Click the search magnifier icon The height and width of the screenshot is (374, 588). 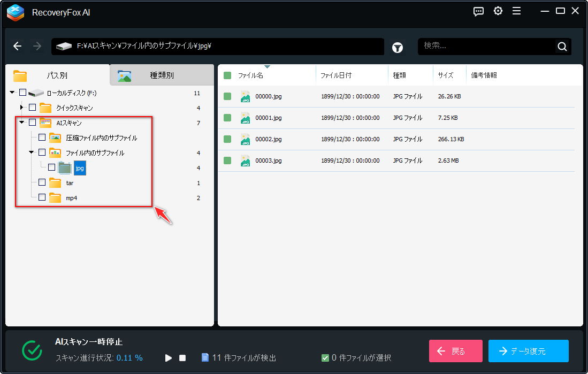tap(562, 46)
